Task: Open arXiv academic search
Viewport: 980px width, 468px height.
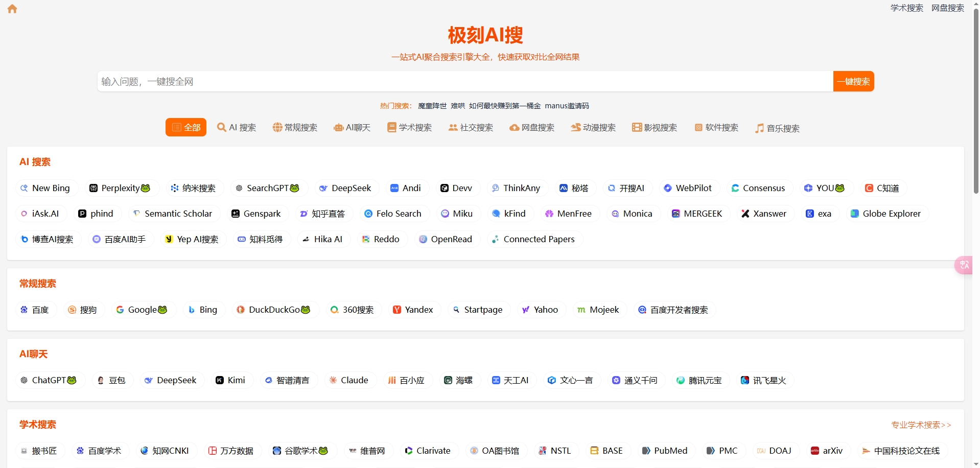Action: (x=827, y=451)
